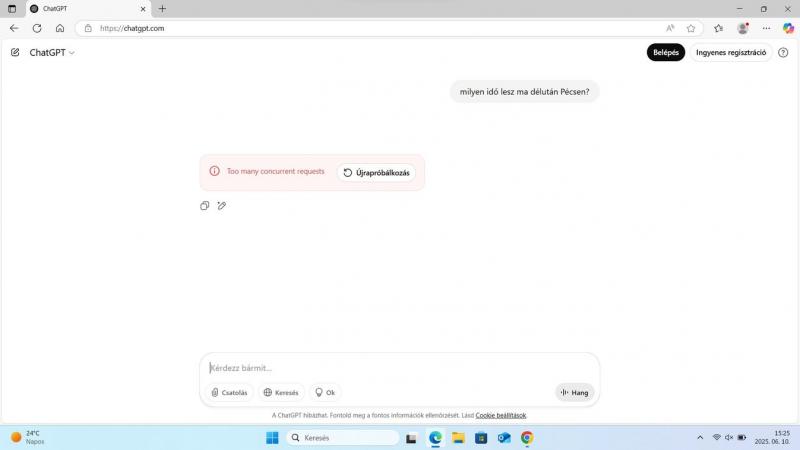The image size is (800, 450).
Task: Click the muted volume tray icon
Action: coord(729,437)
